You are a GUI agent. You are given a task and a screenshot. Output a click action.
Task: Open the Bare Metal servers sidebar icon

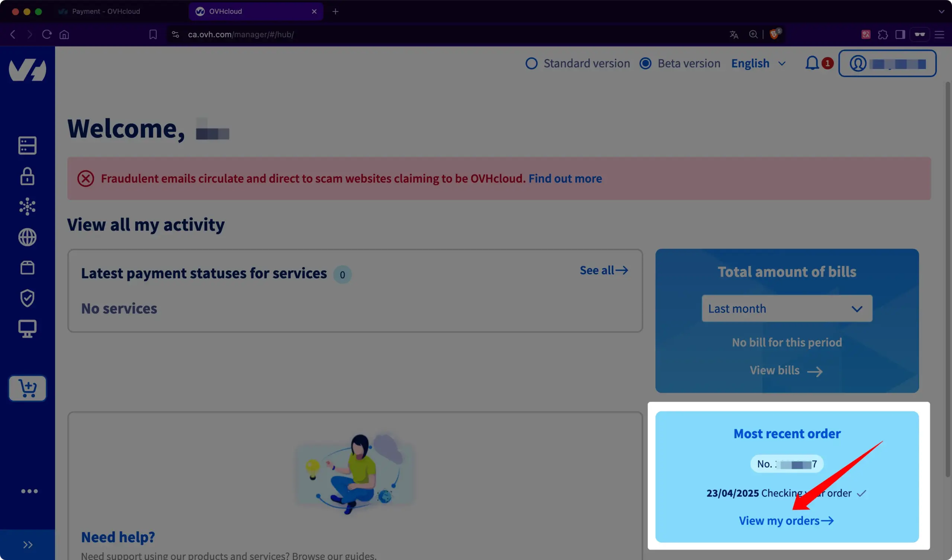coord(27,145)
